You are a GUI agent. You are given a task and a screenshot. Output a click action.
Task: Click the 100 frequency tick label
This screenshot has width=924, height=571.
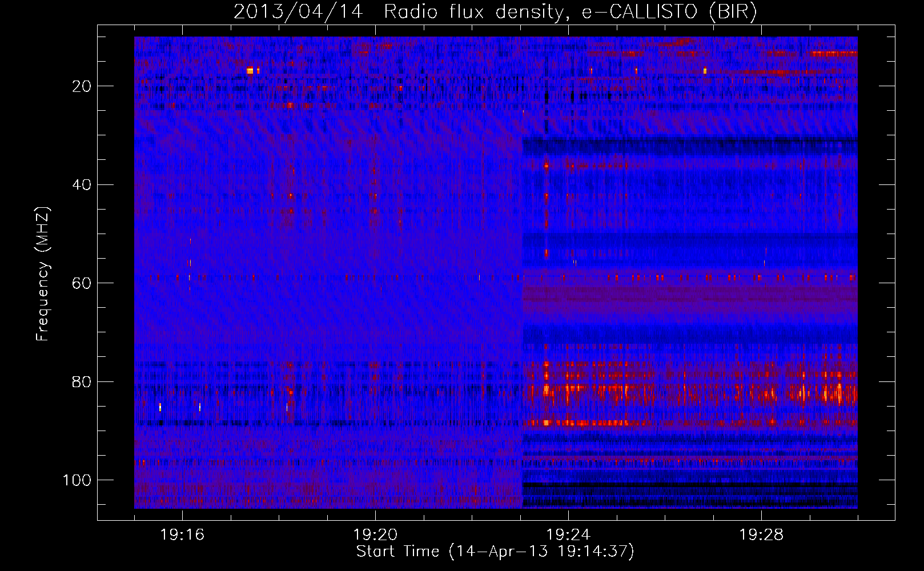tap(77, 480)
